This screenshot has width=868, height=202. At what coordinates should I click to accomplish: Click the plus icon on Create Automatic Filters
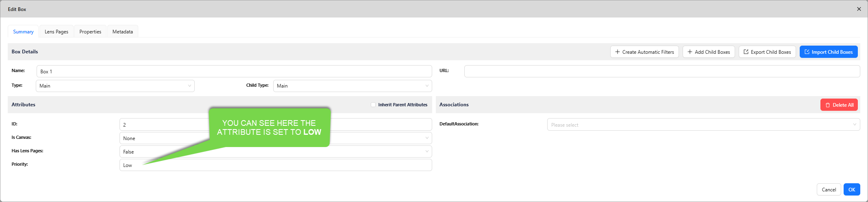(618, 52)
